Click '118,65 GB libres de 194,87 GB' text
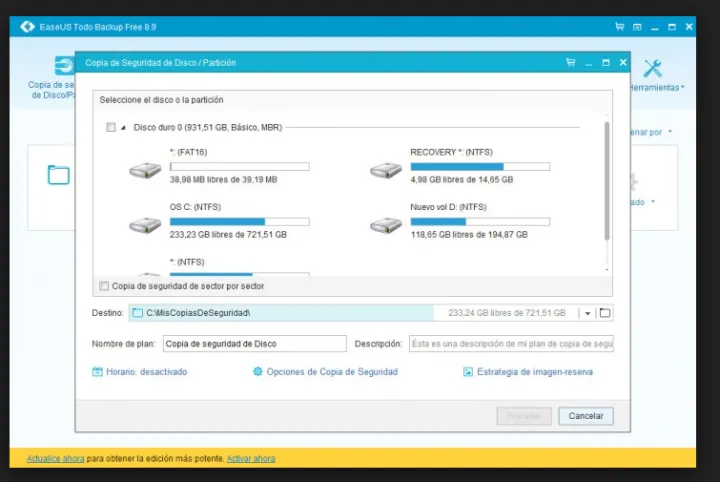Screen dimensions: 720x482 [469, 235]
